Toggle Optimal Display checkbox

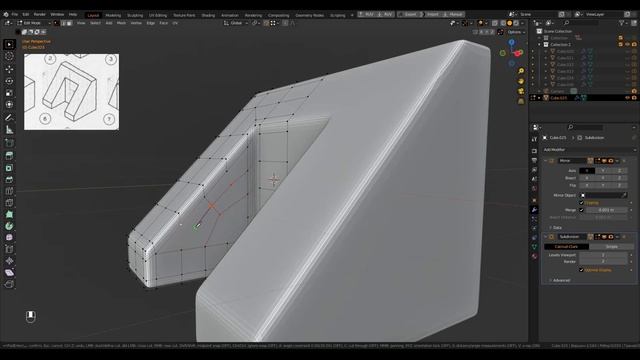[x=581, y=270]
